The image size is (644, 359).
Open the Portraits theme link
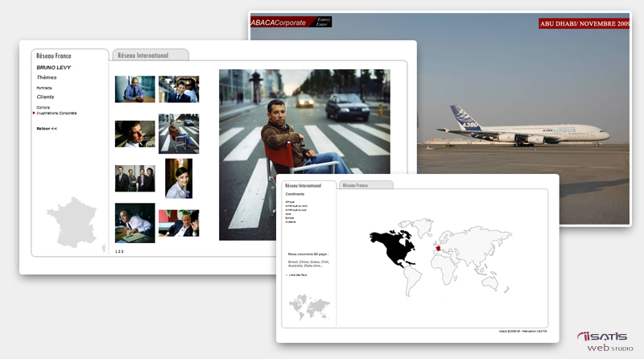[44, 88]
